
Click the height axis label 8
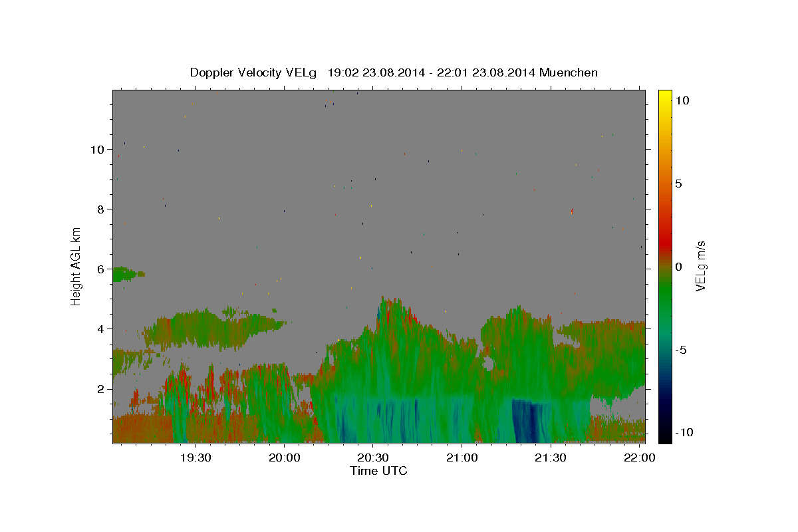100,209
